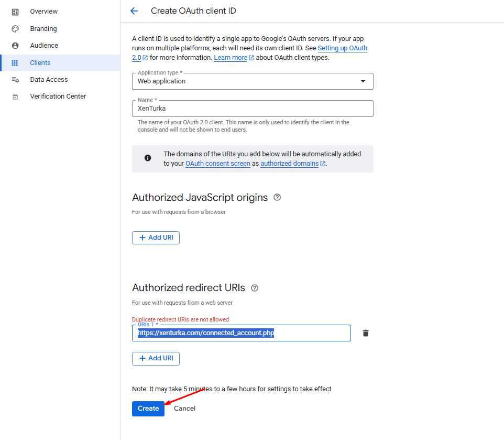Click the blue Create button
This screenshot has width=504, height=440.
(148, 409)
